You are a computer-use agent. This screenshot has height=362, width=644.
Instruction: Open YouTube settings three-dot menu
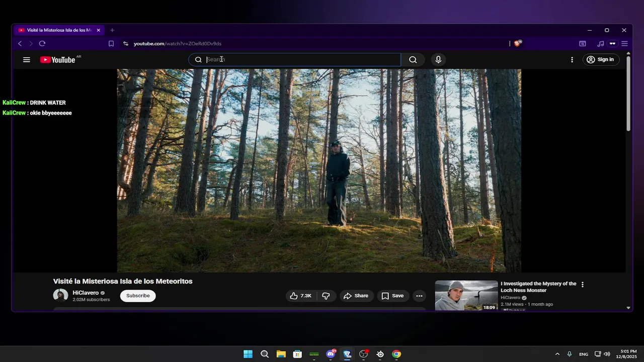[x=572, y=59]
